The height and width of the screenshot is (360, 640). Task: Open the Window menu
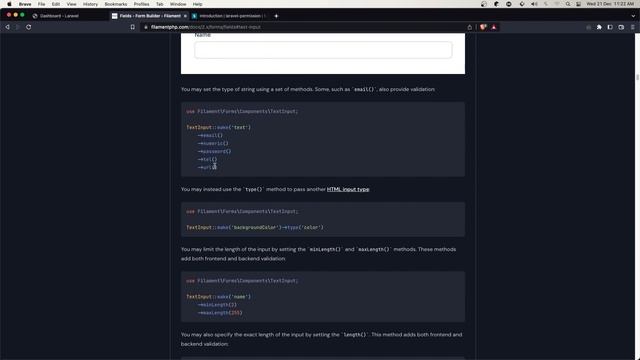(x=178, y=4)
